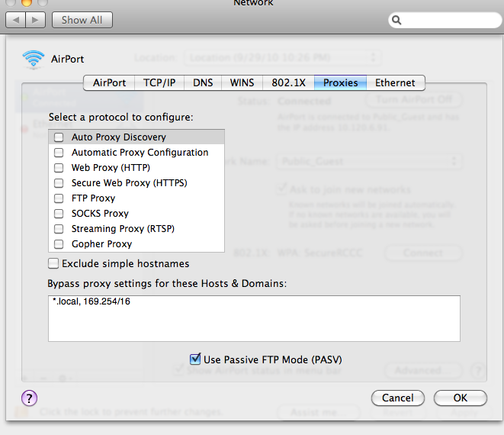Open help with the purple question mark
The width and height of the screenshot is (504, 435).
(x=29, y=398)
